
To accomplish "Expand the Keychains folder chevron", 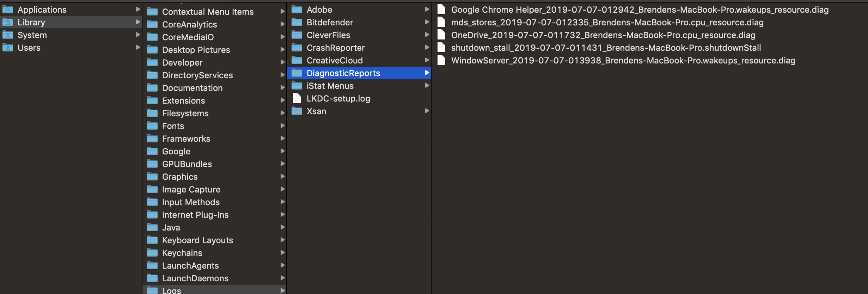I will click(282, 252).
